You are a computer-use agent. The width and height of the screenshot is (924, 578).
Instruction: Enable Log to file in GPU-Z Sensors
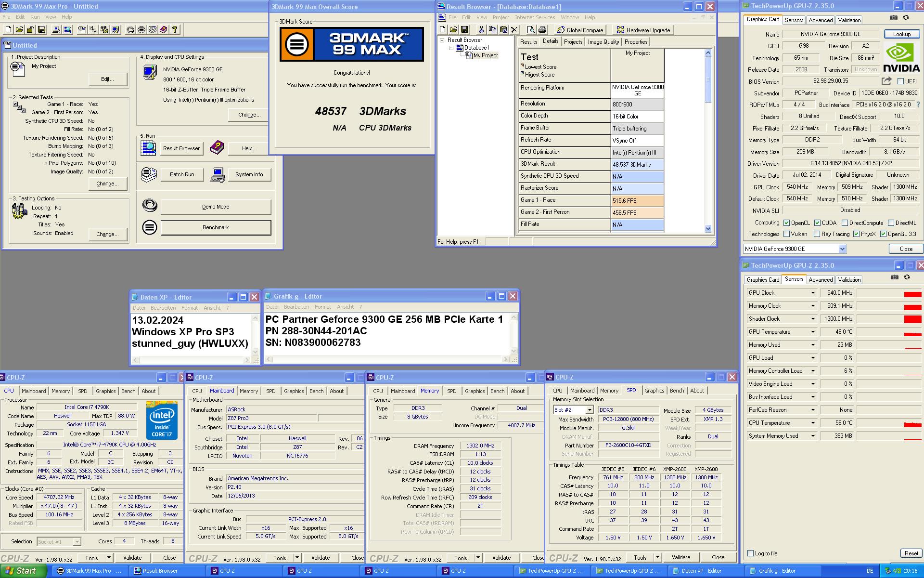coord(750,553)
